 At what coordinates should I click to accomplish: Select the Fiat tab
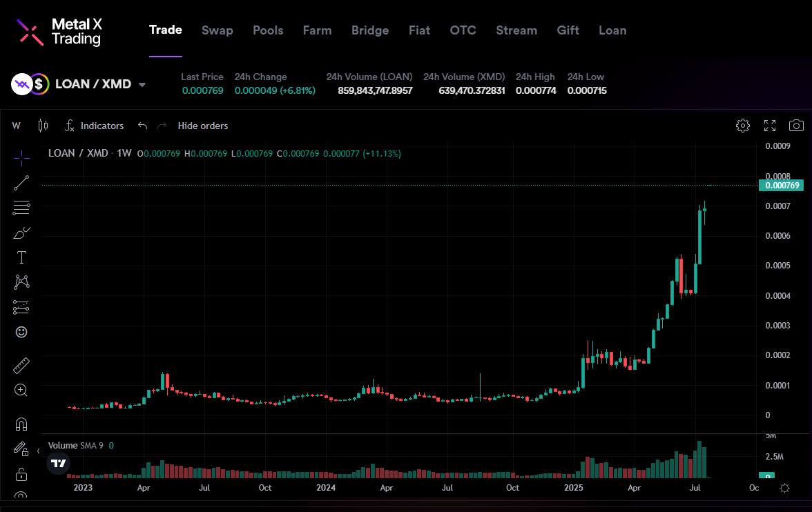coord(419,30)
